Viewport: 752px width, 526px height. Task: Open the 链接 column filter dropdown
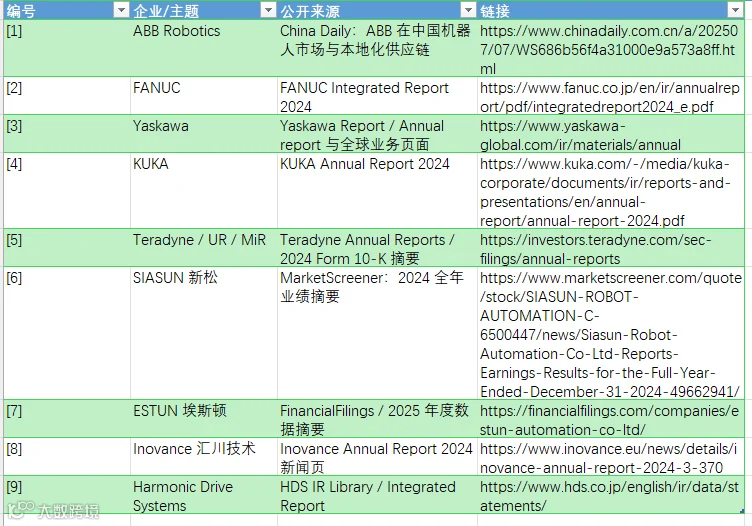(x=735, y=10)
